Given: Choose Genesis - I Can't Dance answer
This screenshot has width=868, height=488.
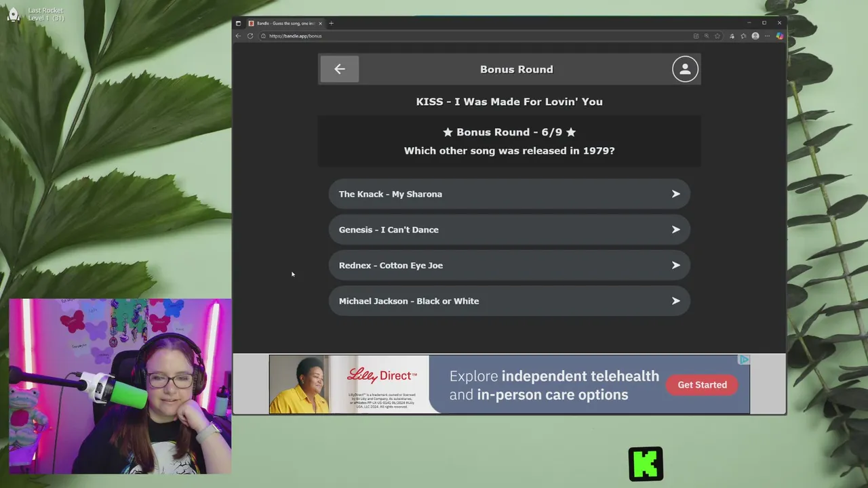Looking at the screenshot, I should point(509,230).
